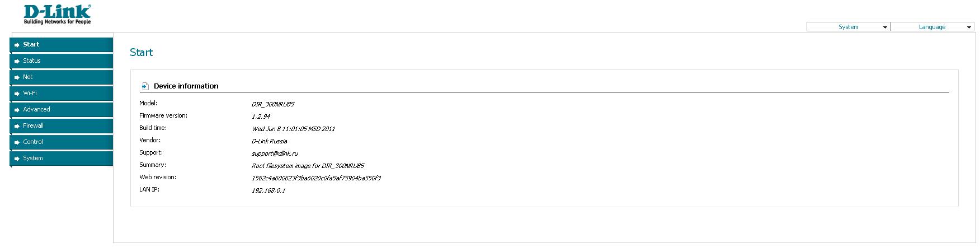This screenshot has height=247, width=980.
Task: Click the D-Link Russia vendor value
Action: point(269,141)
